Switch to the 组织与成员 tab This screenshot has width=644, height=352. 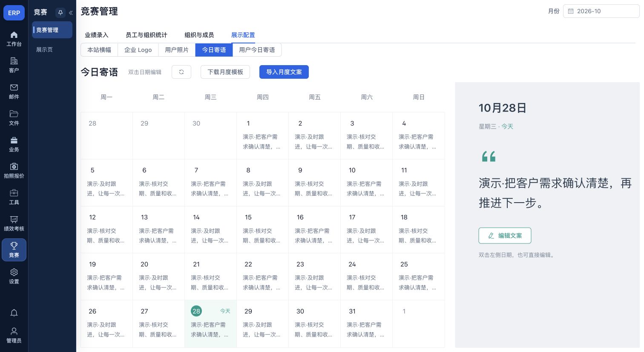[199, 35]
